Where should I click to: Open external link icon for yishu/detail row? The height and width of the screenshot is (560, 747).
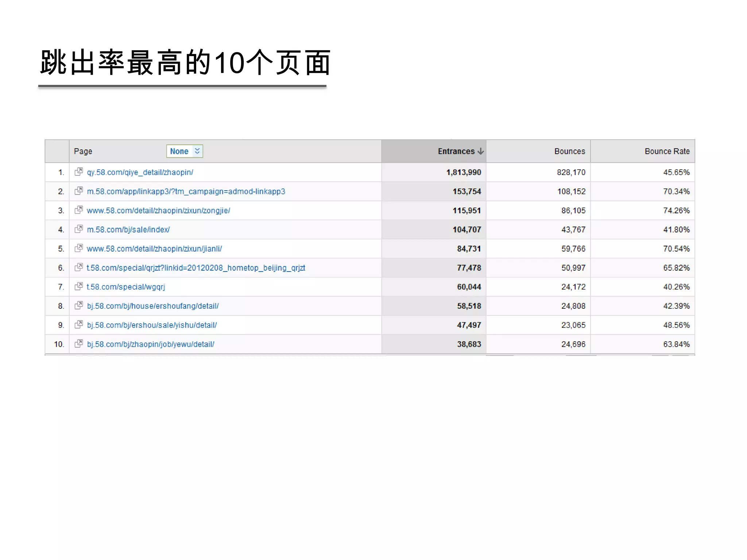pos(79,324)
